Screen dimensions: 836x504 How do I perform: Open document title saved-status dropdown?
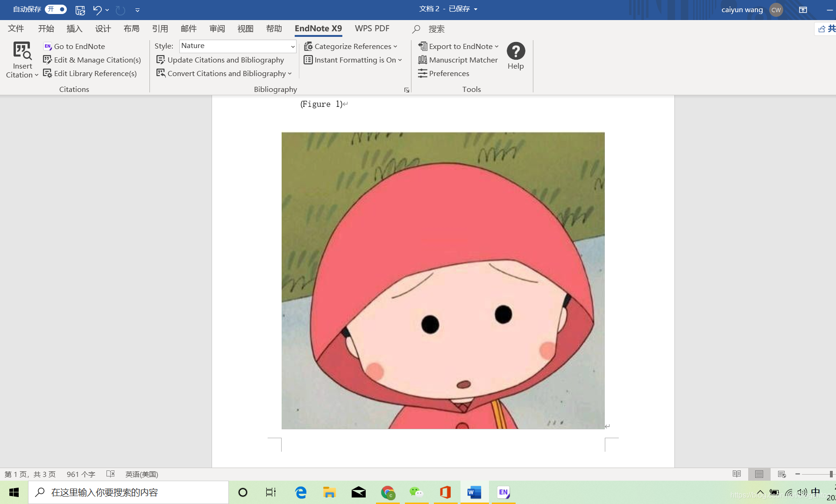tap(475, 9)
